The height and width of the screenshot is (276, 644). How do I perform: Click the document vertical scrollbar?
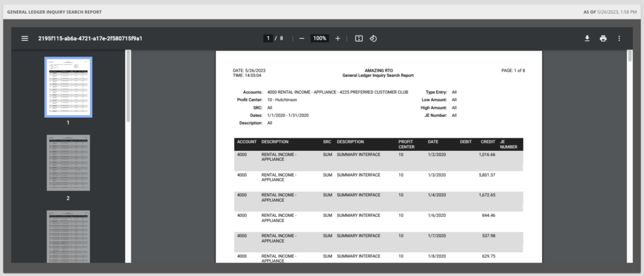point(630,57)
